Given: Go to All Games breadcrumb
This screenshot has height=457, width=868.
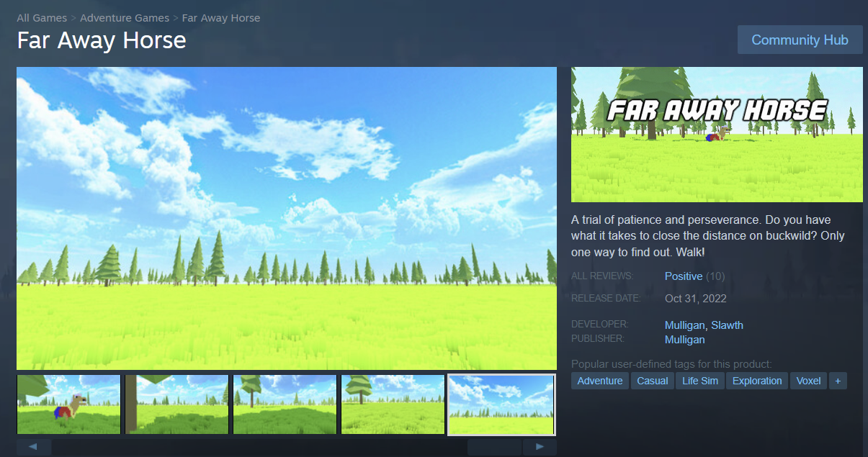Looking at the screenshot, I should [x=42, y=17].
